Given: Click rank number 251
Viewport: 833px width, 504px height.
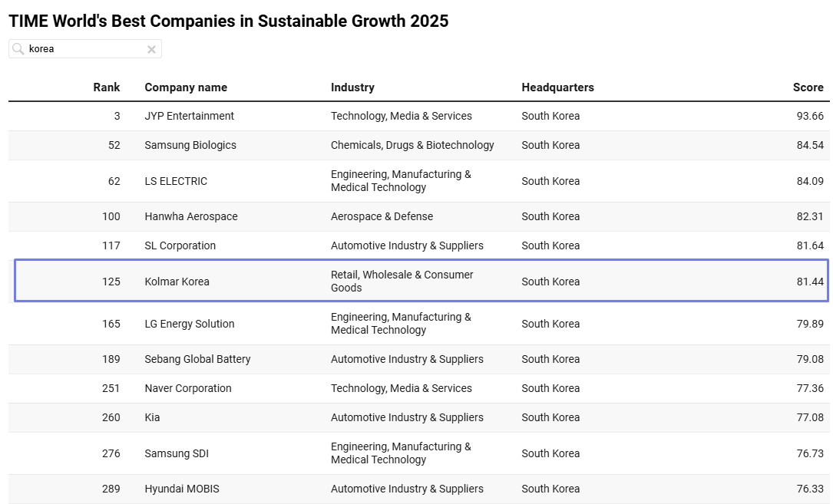Looking at the screenshot, I should tap(111, 388).
